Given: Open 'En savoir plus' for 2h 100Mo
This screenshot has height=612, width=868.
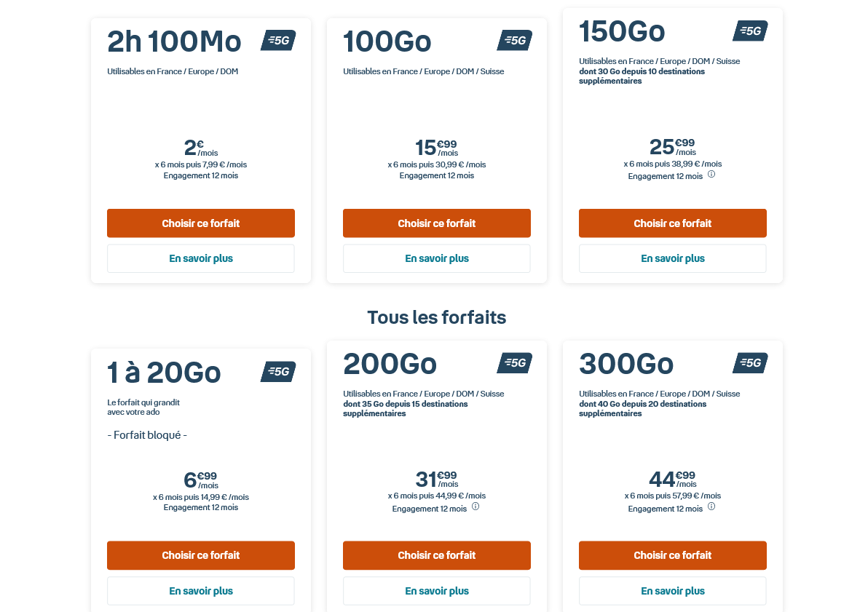Looking at the screenshot, I should pos(201,258).
